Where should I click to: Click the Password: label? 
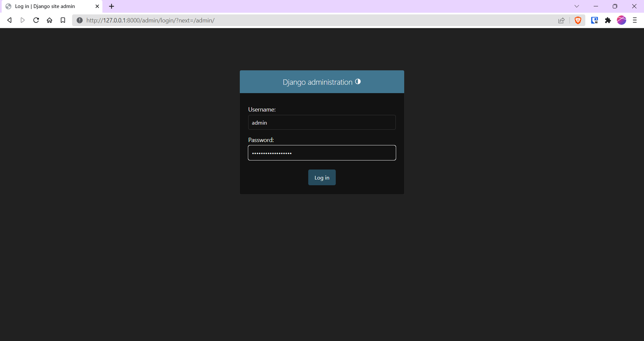coord(261,140)
